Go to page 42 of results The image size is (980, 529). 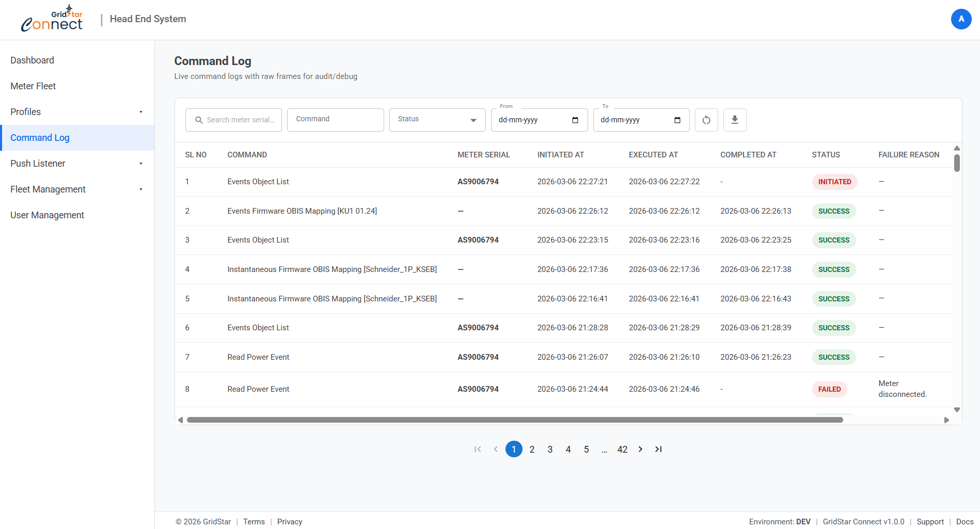click(622, 450)
